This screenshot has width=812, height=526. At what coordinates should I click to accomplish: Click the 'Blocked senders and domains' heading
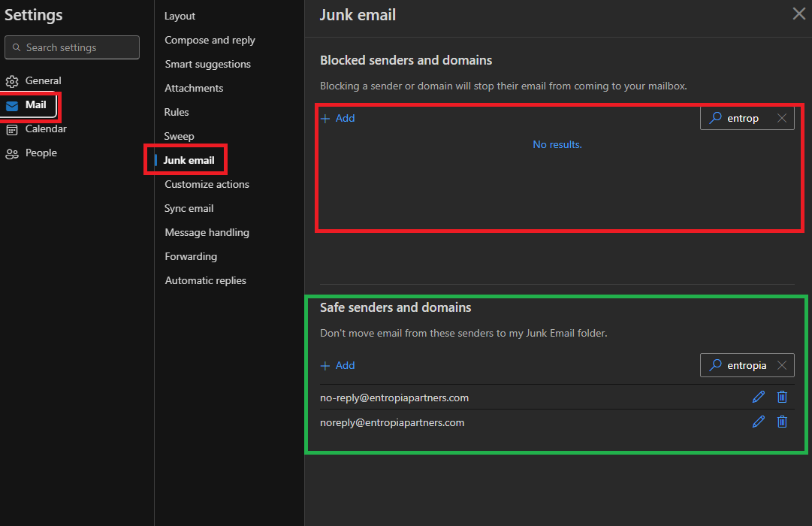coord(406,60)
